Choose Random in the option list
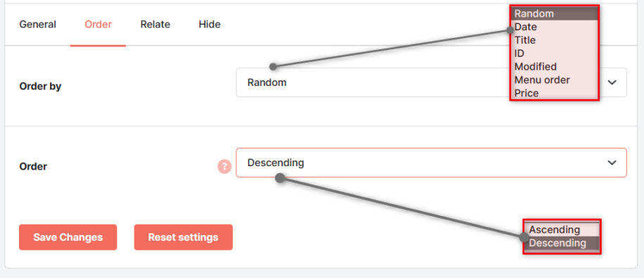The width and height of the screenshot is (644, 278). tap(555, 13)
